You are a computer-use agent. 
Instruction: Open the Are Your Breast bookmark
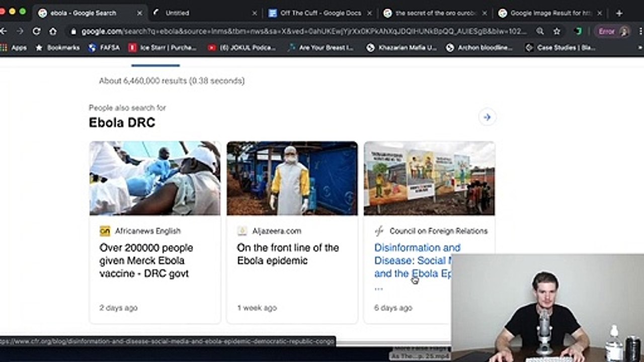click(321, 48)
